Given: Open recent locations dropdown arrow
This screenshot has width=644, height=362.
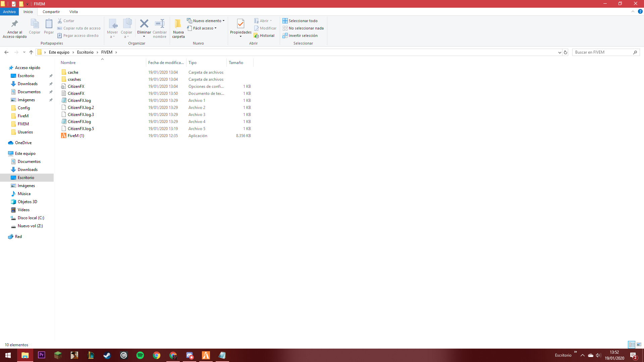Looking at the screenshot, I should (24, 52).
